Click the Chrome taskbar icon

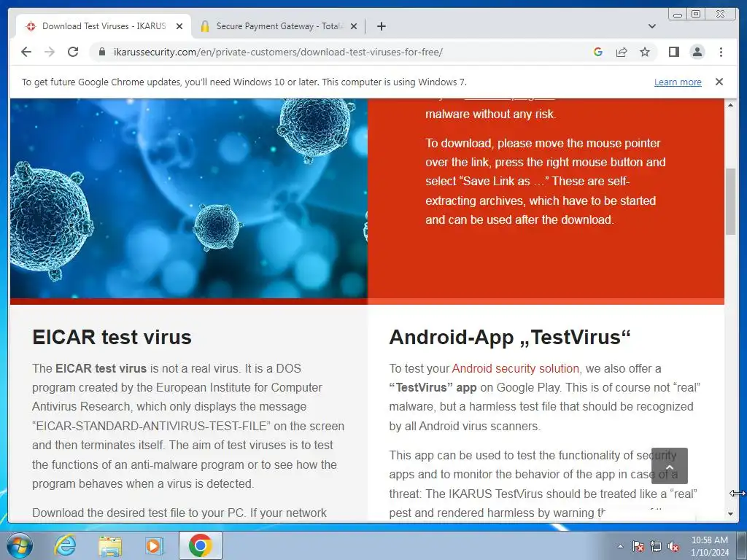[201, 545]
